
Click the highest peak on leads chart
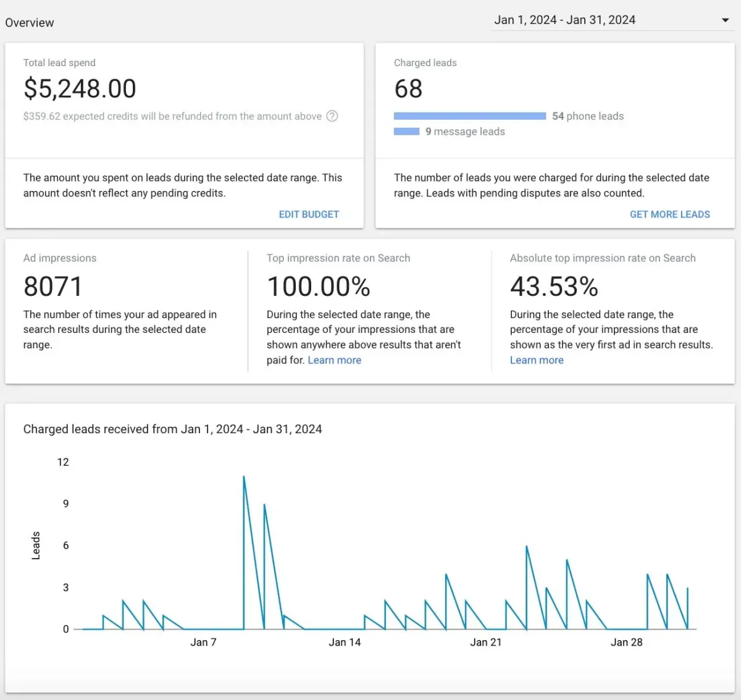[244, 477]
